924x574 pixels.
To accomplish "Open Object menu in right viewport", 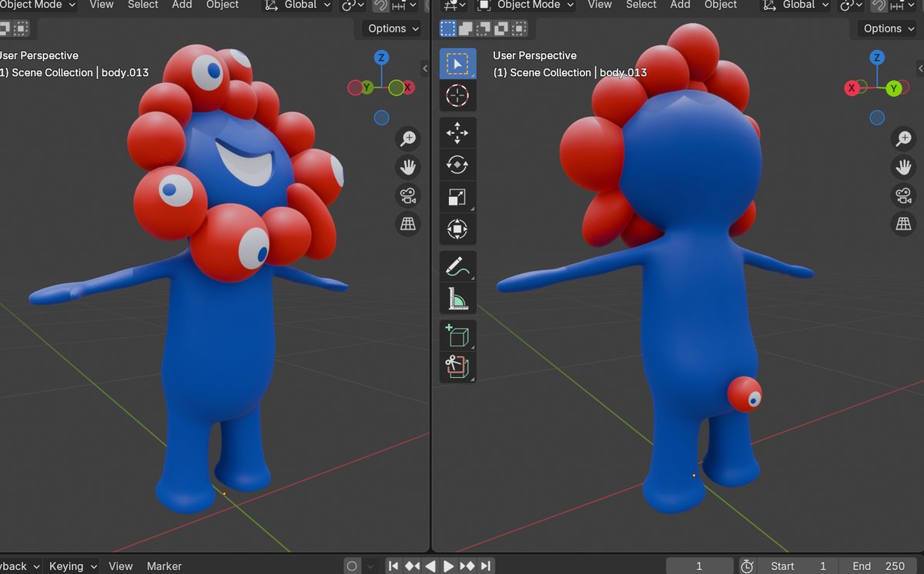I will click(721, 5).
